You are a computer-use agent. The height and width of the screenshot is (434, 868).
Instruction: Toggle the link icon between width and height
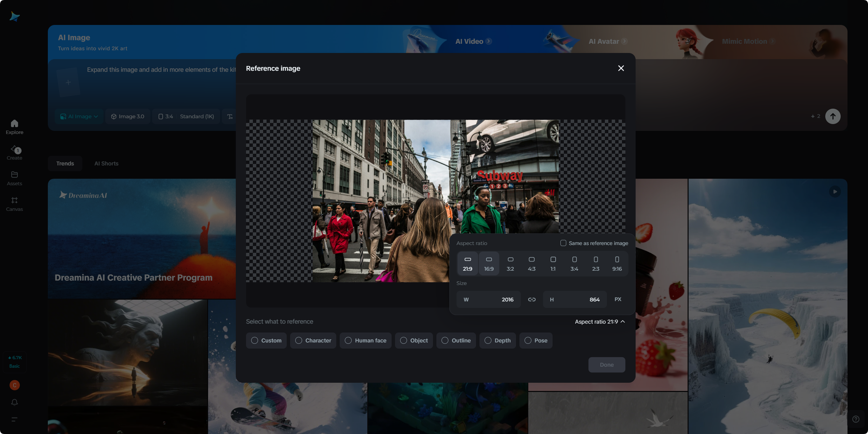click(x=532, y=299)
